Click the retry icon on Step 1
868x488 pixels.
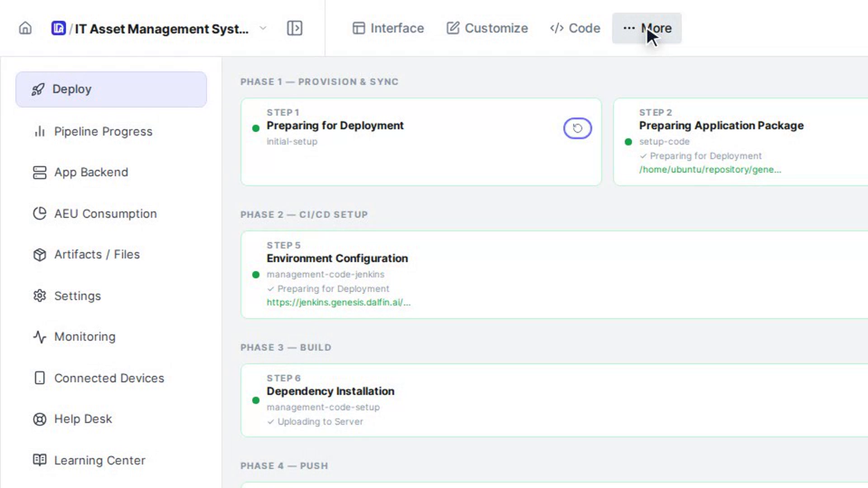point(577,128)
